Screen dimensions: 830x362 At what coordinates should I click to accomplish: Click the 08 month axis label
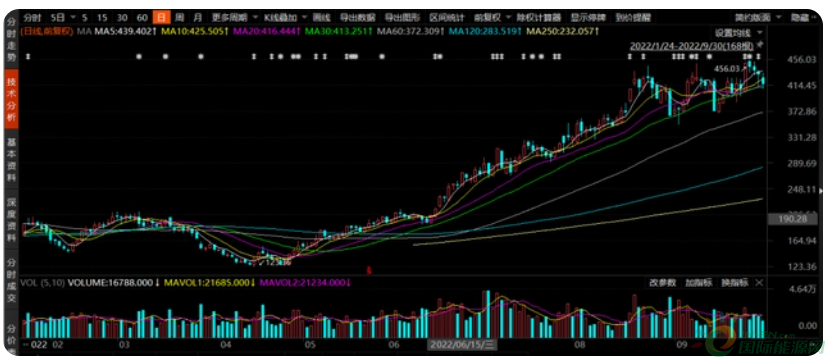point(580,345)
